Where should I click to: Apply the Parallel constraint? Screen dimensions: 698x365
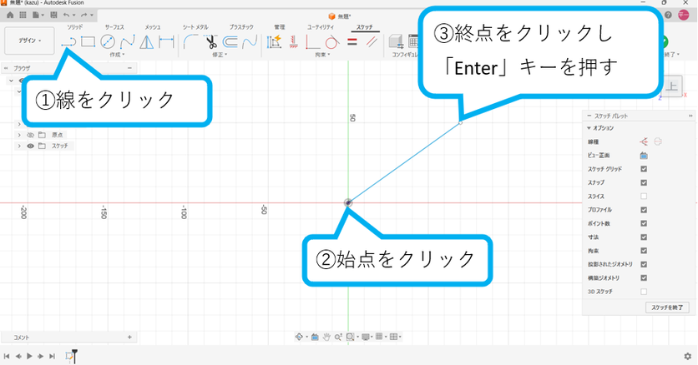[x=371, y=42]
